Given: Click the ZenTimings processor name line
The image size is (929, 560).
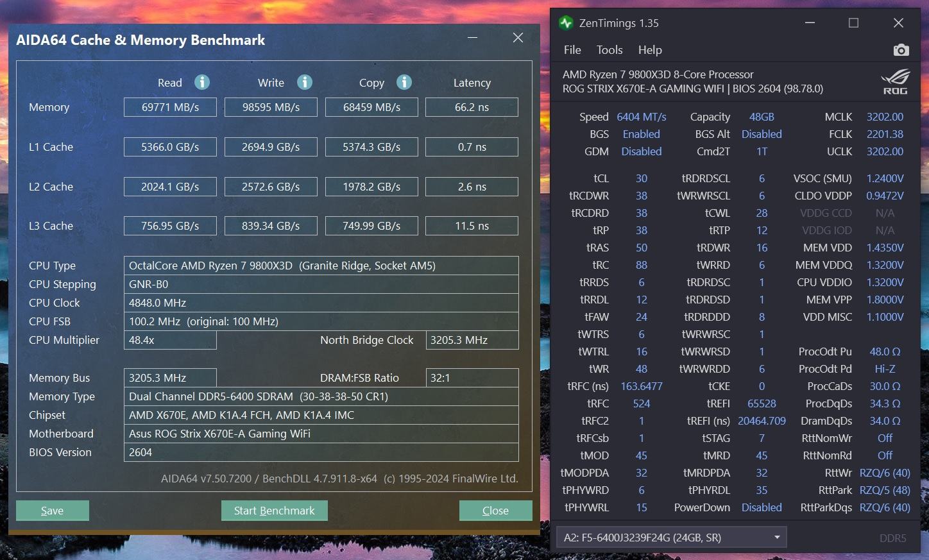Looking at the screenshot, I should click(658, 74).
